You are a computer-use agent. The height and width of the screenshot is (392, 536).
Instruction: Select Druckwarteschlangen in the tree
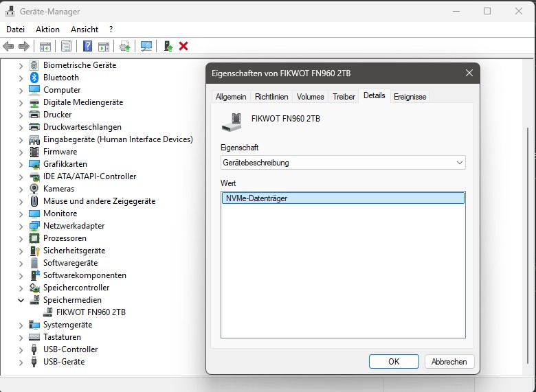[82, 127]
